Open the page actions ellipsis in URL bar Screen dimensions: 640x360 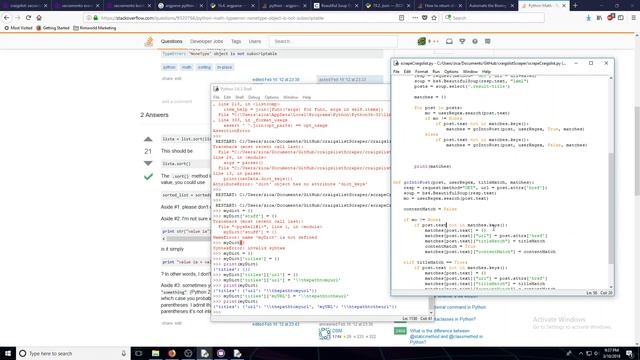click(x=415, y=18)
